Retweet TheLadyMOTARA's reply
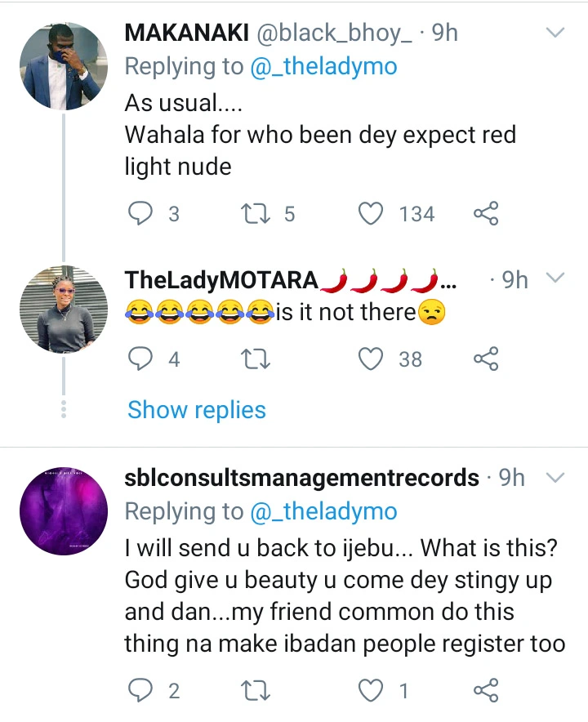 tap(255, 358)
